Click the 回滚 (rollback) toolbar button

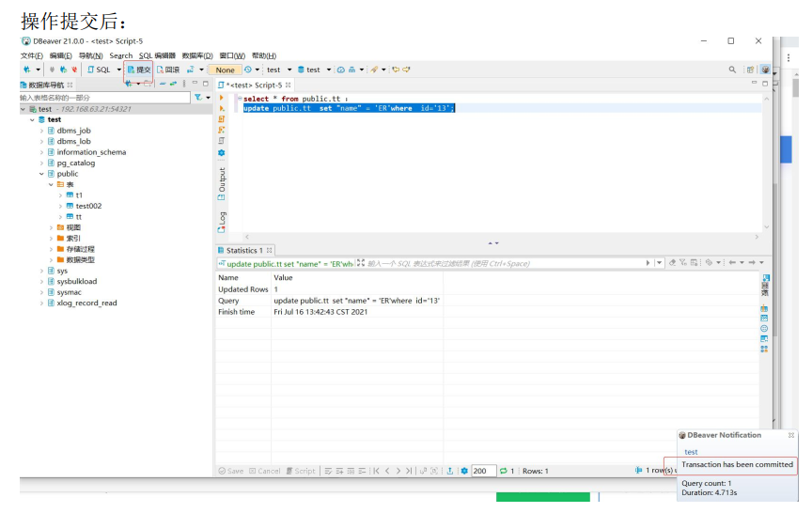(168, 70)
